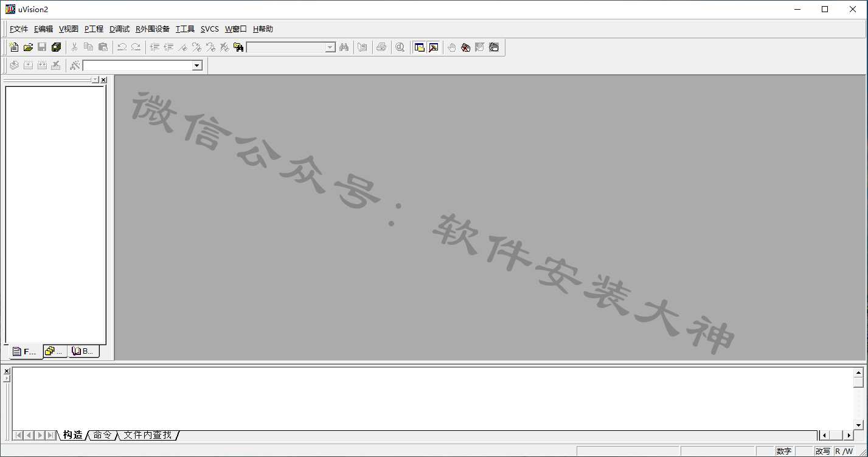
Task: Indent selected text with toolbar icon
Action: 155,47
